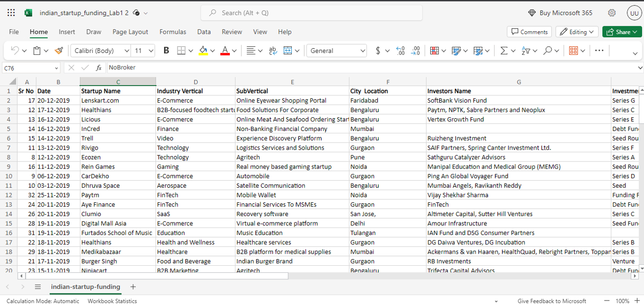Click the AutoSum sigma icon

tap(504, 51)
